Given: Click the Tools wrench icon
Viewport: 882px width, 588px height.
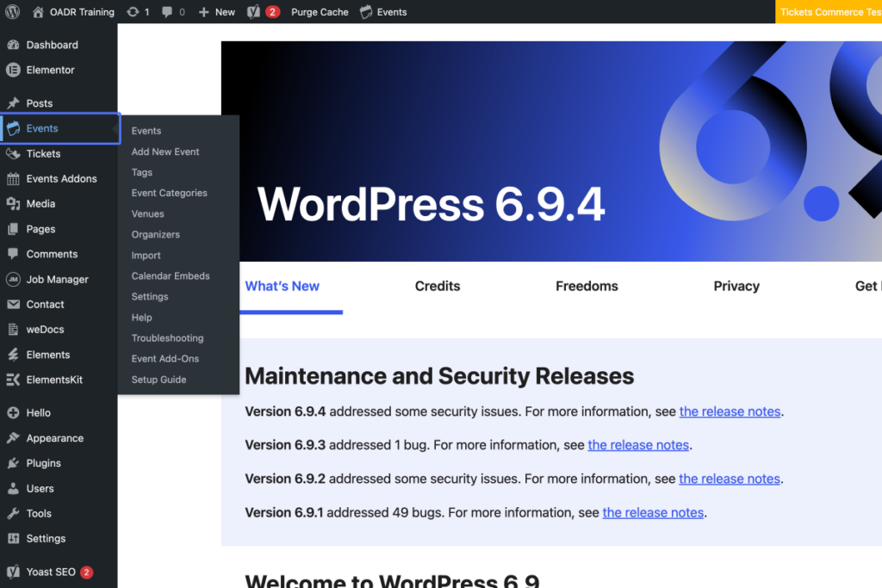Looking at the screenshot, I should point(13,513).
